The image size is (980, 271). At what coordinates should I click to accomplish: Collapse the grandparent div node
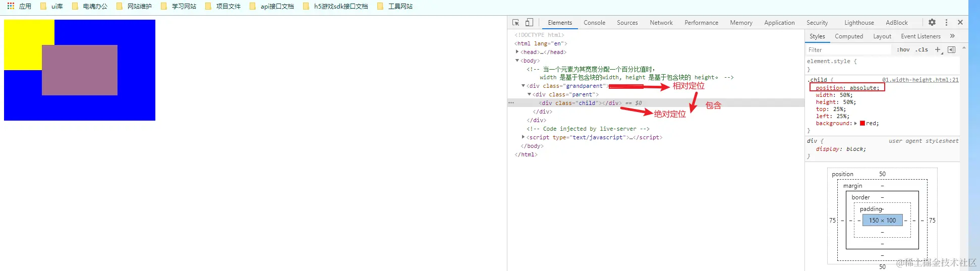click(523, 86)
